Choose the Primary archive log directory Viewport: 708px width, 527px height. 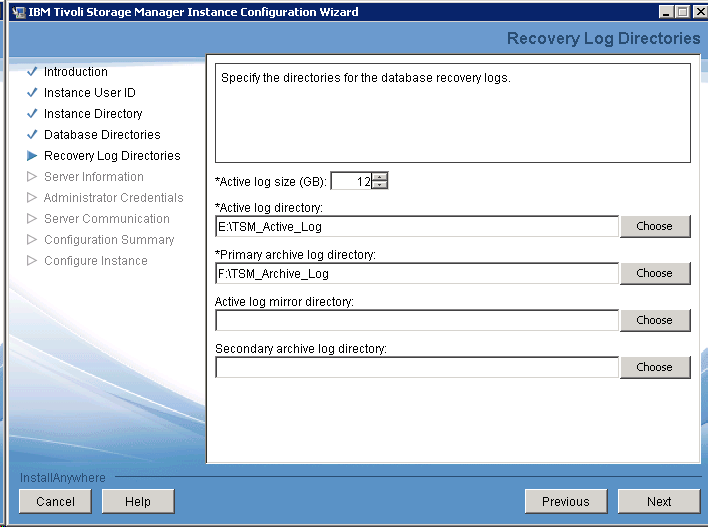pos(654,273)
